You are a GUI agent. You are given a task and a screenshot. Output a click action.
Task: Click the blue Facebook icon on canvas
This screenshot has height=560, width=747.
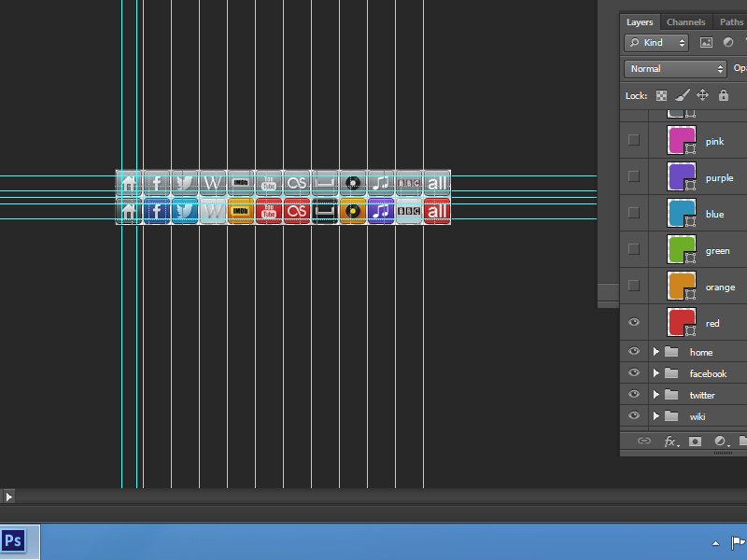tap(157, 211)
